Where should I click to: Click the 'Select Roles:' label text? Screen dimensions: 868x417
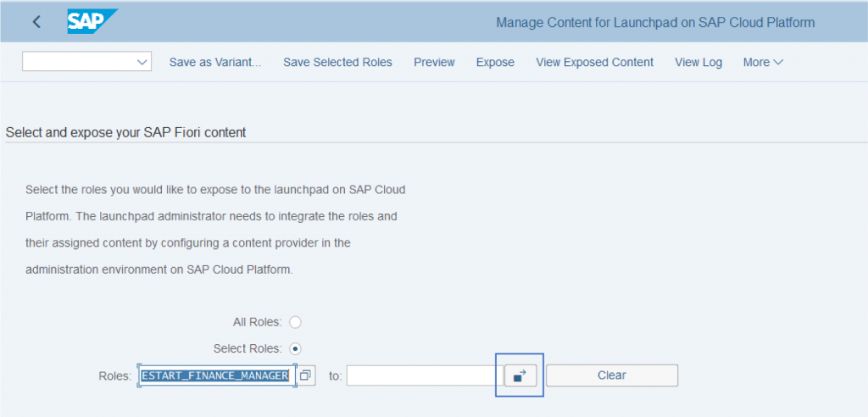coord(248,349)
